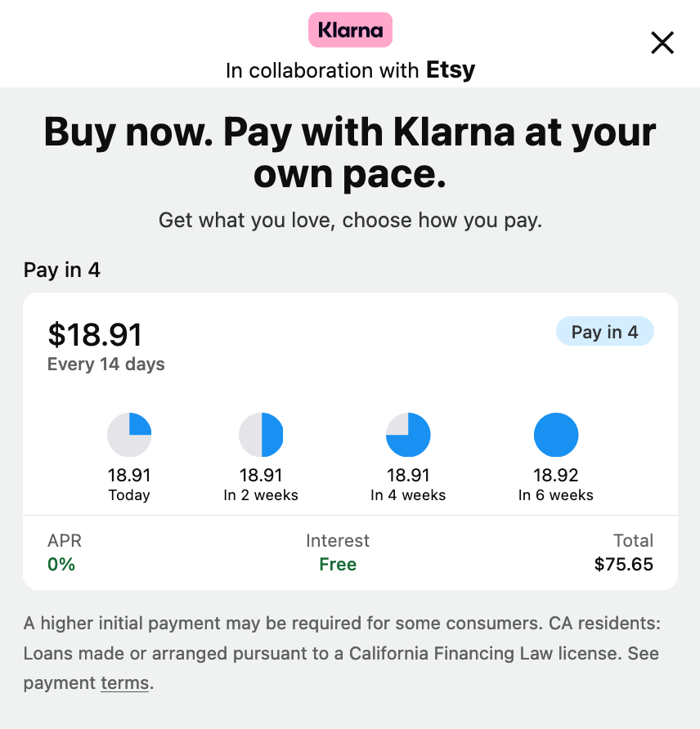The height and width of the screenshot is (729, 700).
Task: Click the 18.91 In 2 weeks entry
Action: tap(261, 484)
